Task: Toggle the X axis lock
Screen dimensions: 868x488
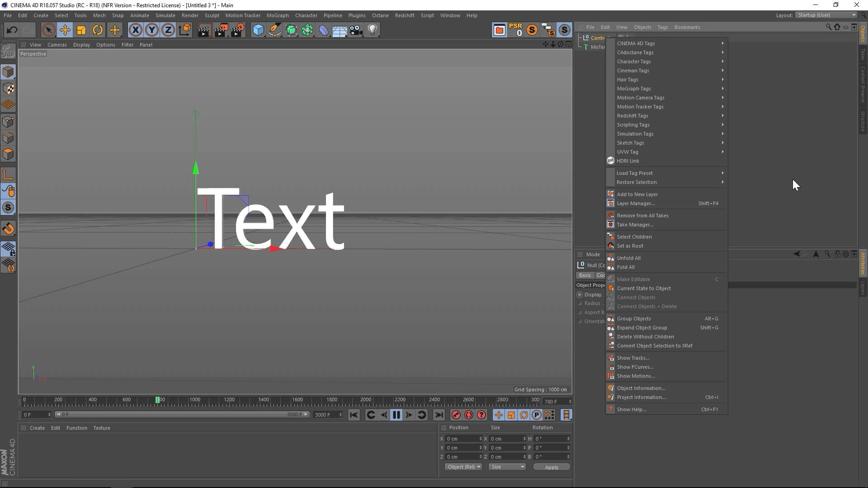Action: [135, 30]
